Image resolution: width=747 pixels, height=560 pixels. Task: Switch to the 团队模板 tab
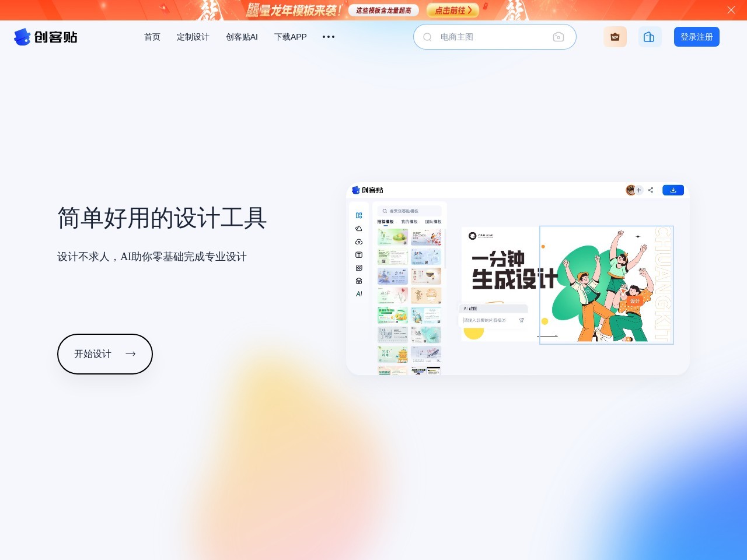434,221
